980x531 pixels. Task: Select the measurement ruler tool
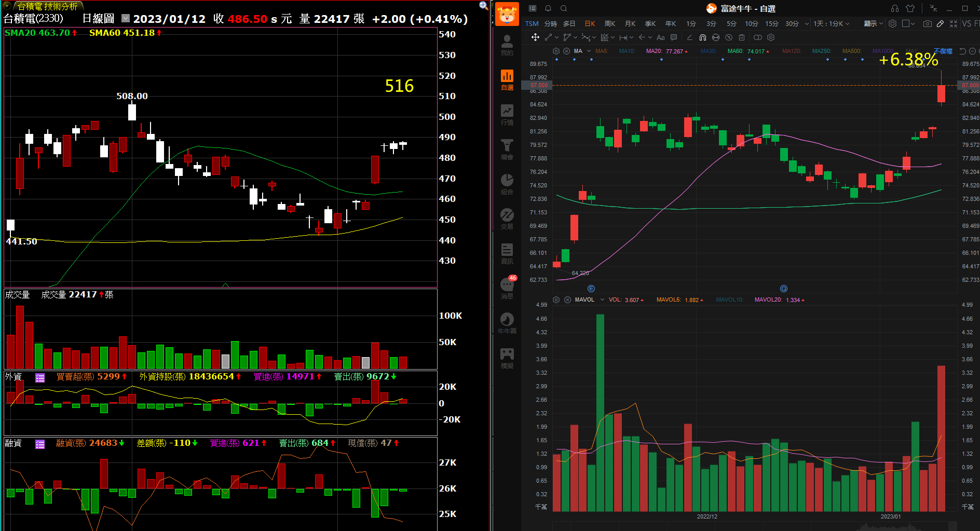(604, 37)
